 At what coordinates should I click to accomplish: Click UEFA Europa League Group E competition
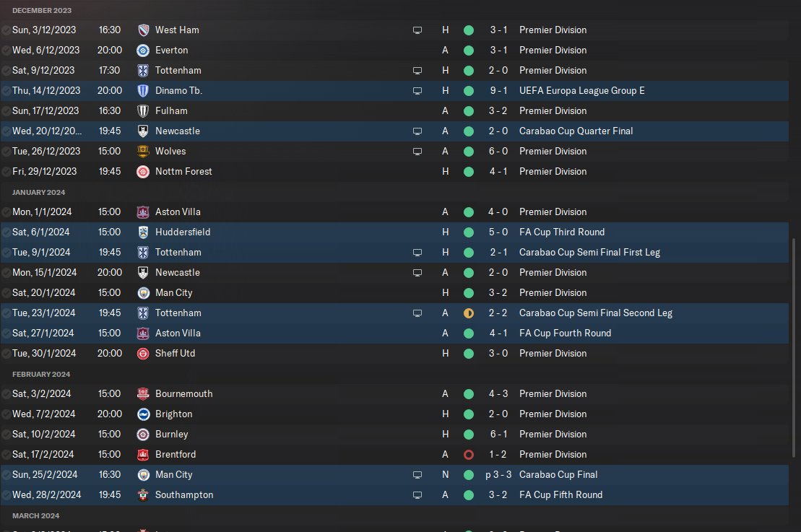(x=581, y=91)
